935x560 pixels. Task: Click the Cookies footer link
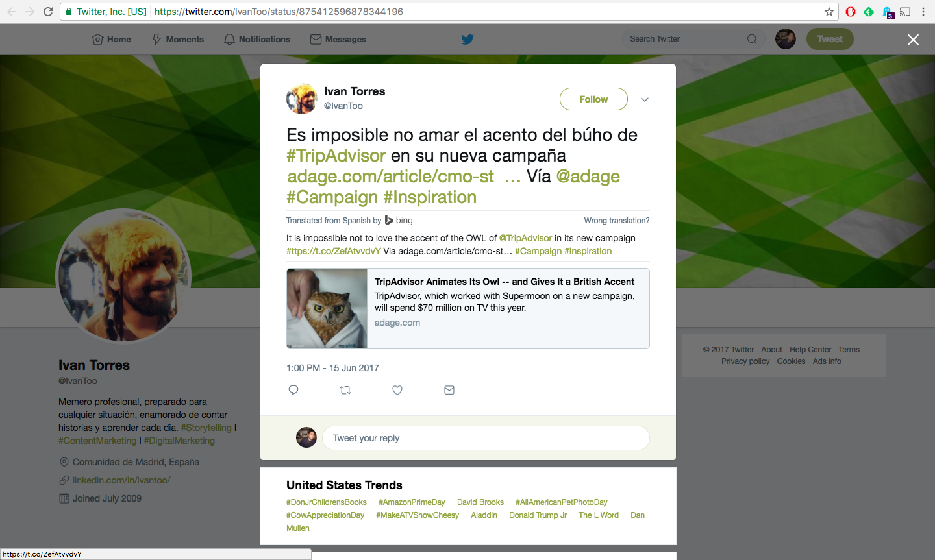coord(791,361)
